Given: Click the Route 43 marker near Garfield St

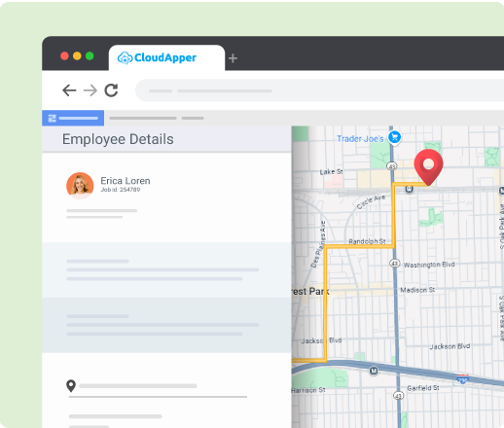Looking at the screenshot, I should click(398, 396).
